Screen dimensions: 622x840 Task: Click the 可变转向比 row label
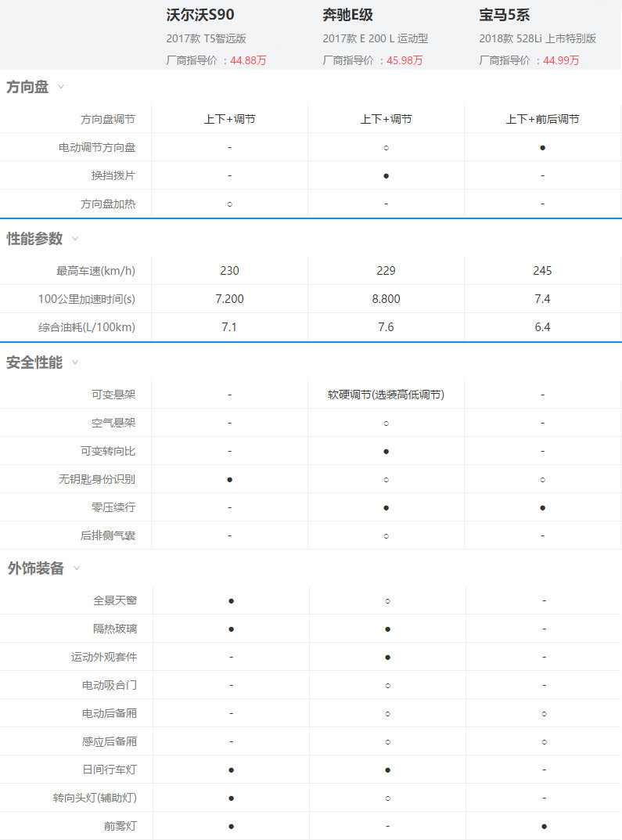pyautogui.click(x=108, y=451)
